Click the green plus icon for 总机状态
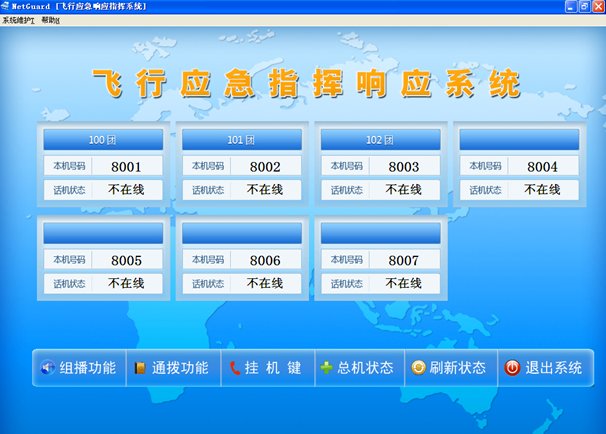The image size is (606, 434). tap(326, 368)
